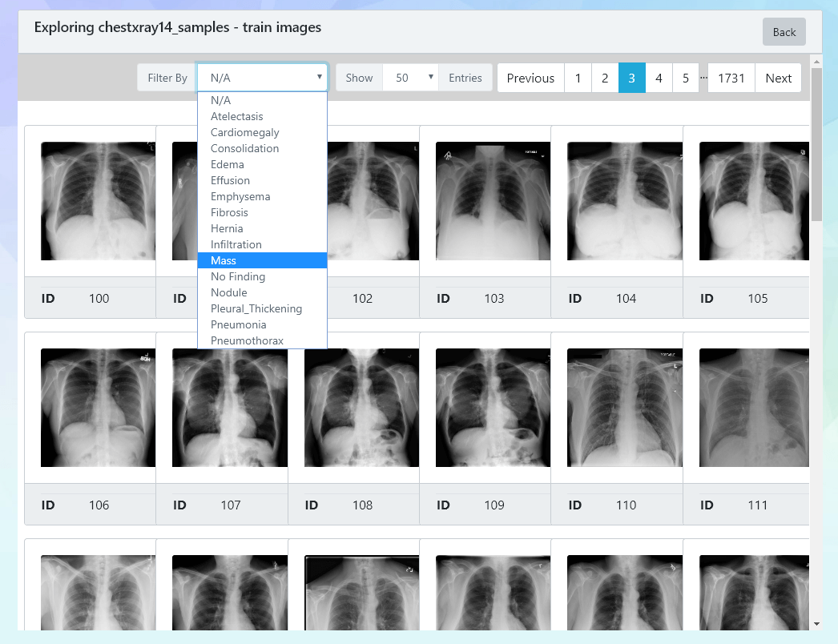
Task: Choose Hernia filter option
Action: [x=262, y=229]
